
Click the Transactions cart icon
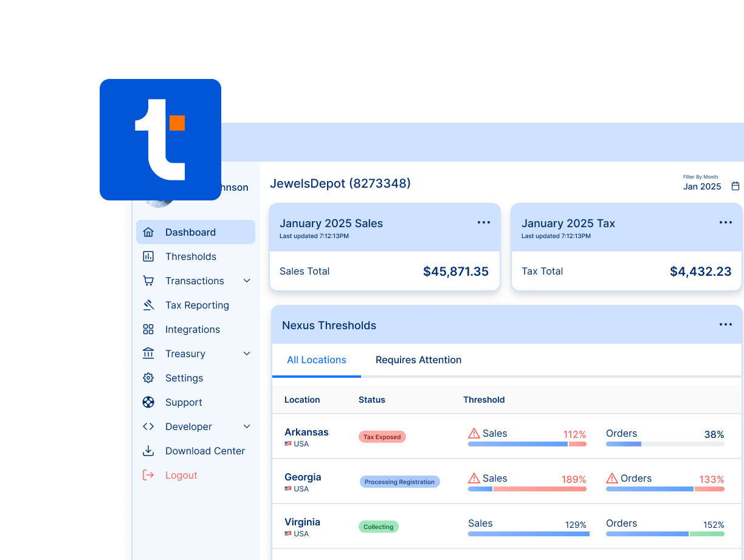[x=148, y=281]
